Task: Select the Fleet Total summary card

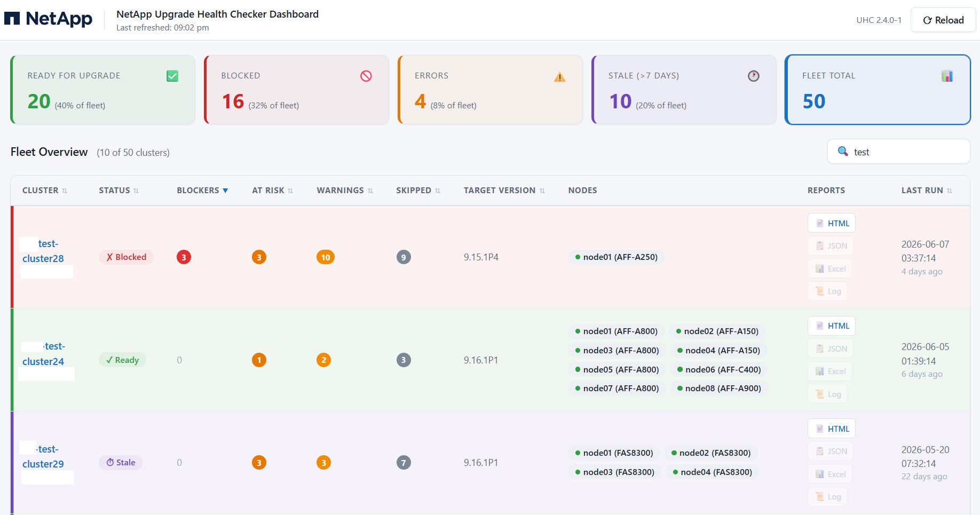Action: pos(878,90)
